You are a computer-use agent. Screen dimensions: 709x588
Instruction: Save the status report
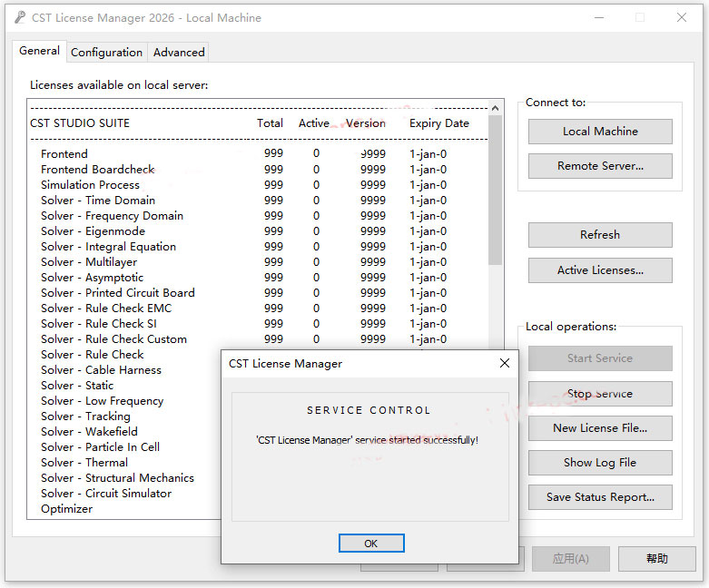[600, 497]
